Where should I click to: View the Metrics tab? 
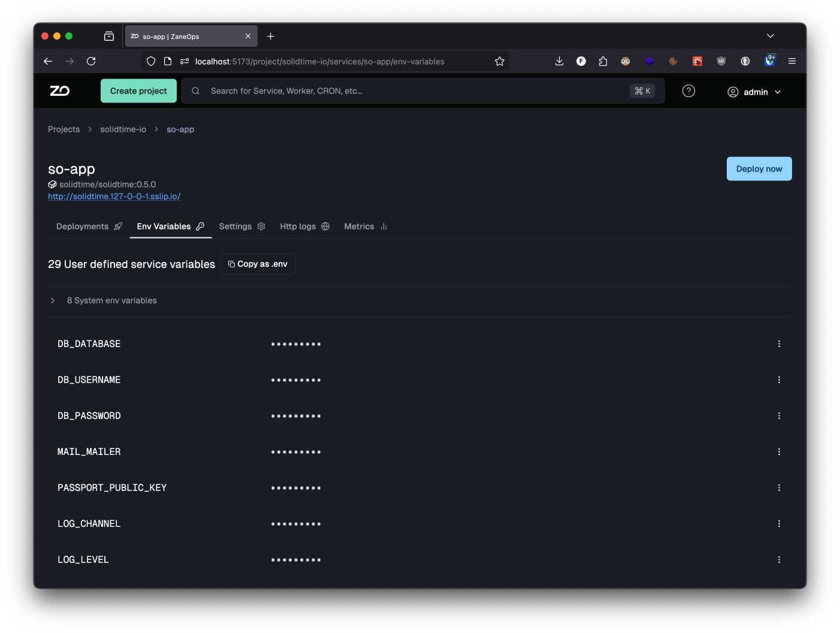tap(365, 227)
